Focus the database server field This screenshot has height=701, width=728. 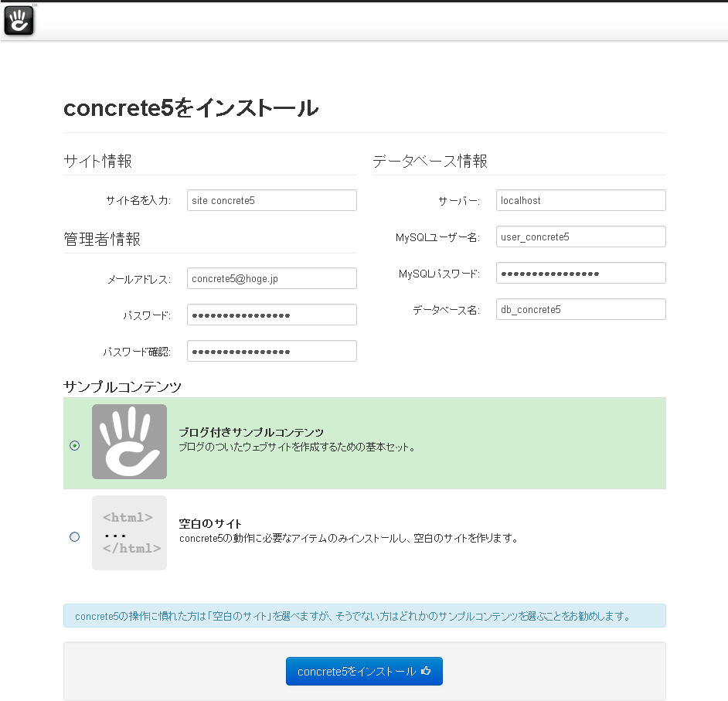click(x=580, y=200)
